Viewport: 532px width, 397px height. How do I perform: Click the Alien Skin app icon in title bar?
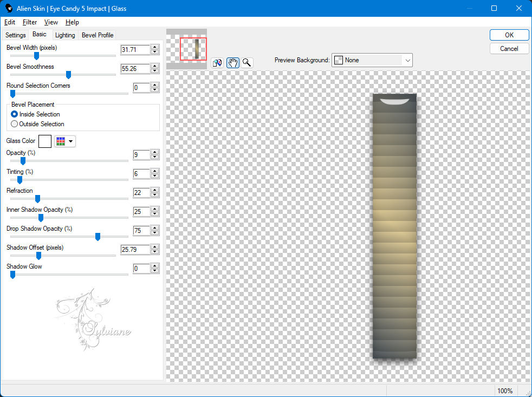[x=9, y=8]
